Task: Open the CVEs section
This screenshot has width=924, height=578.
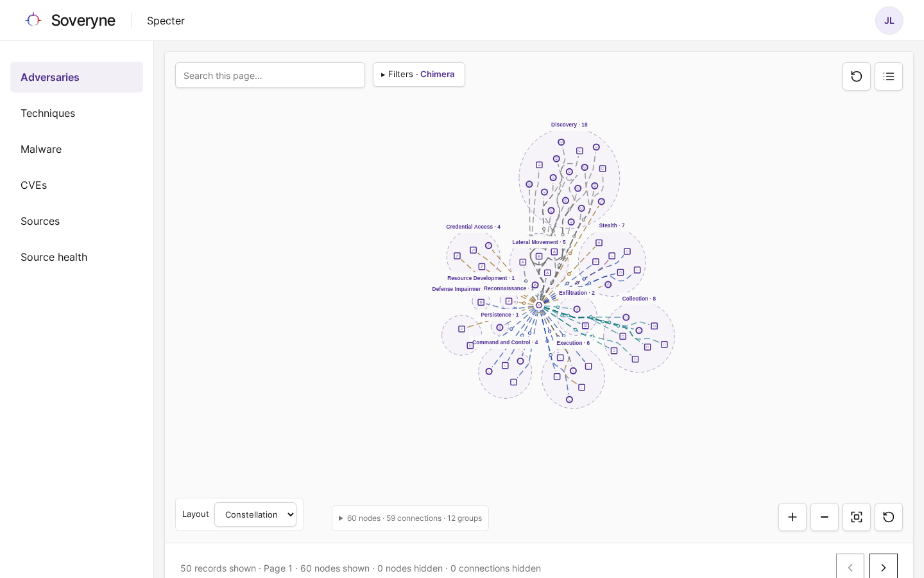Action: click(76, 185)
